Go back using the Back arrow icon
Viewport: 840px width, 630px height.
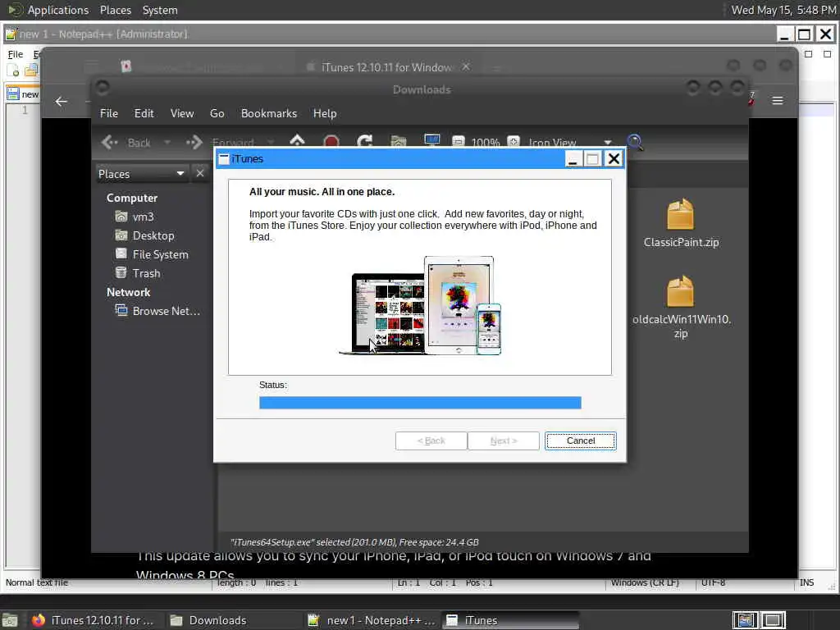point(110,143)
